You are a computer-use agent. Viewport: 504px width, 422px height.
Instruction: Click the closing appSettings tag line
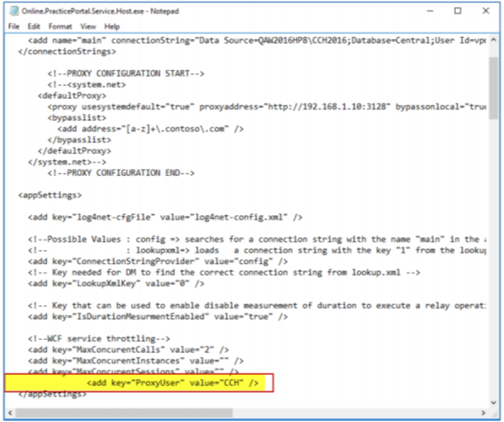(x=53, y=394)
